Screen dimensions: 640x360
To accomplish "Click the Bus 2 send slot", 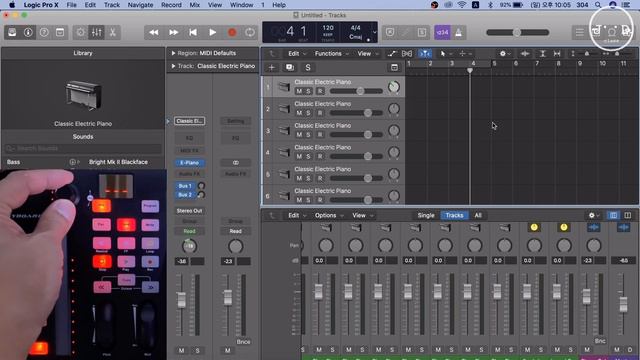I will click(185, 195).
